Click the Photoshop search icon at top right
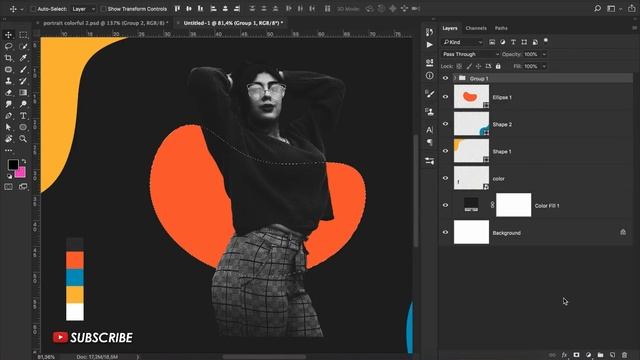 (x=598, y=9)
